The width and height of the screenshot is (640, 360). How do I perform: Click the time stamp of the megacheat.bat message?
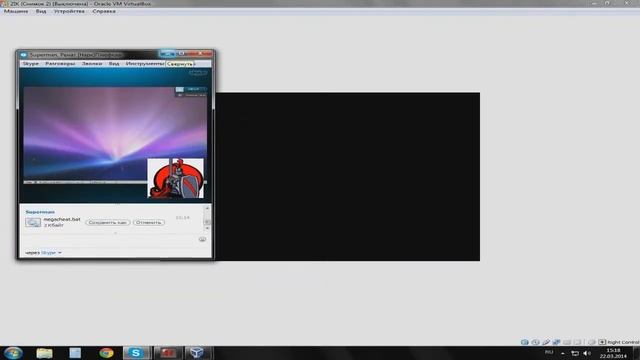(x=182, y=218)
